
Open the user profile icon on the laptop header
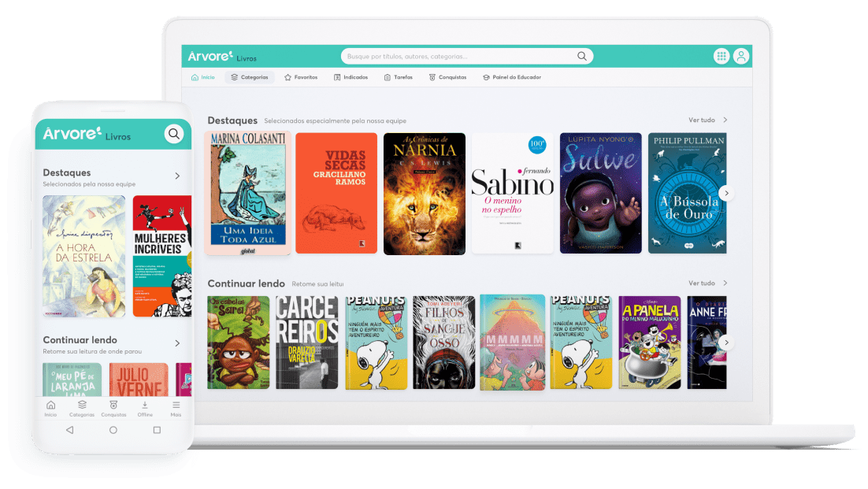(741, 56)
